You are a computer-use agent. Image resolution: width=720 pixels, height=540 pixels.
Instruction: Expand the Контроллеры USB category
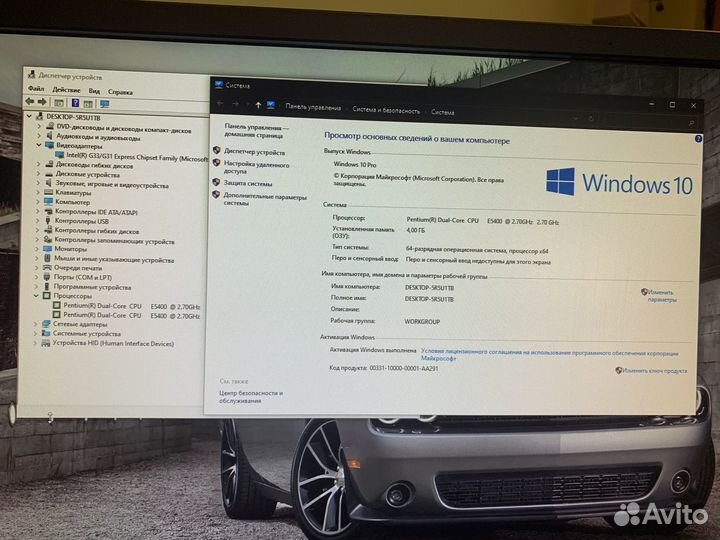pos(38,220)
